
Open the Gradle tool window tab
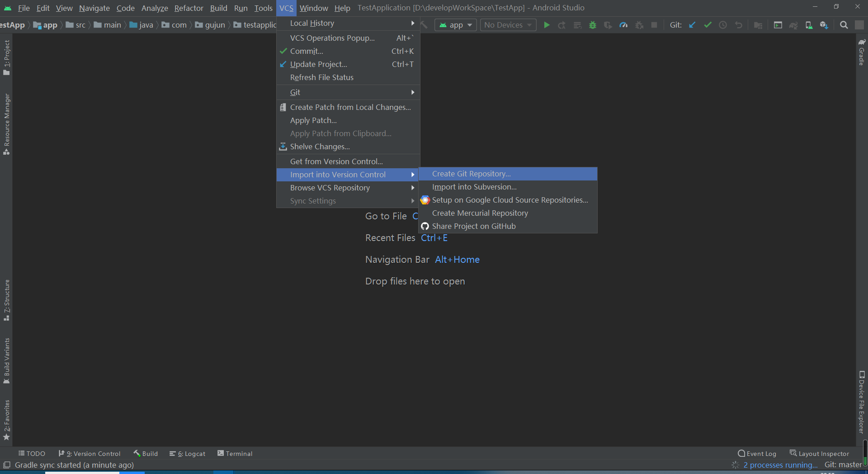862,52
